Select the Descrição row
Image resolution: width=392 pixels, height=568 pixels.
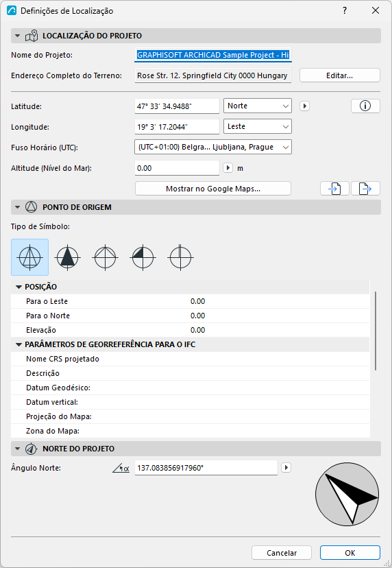click(x=191, y=373)
